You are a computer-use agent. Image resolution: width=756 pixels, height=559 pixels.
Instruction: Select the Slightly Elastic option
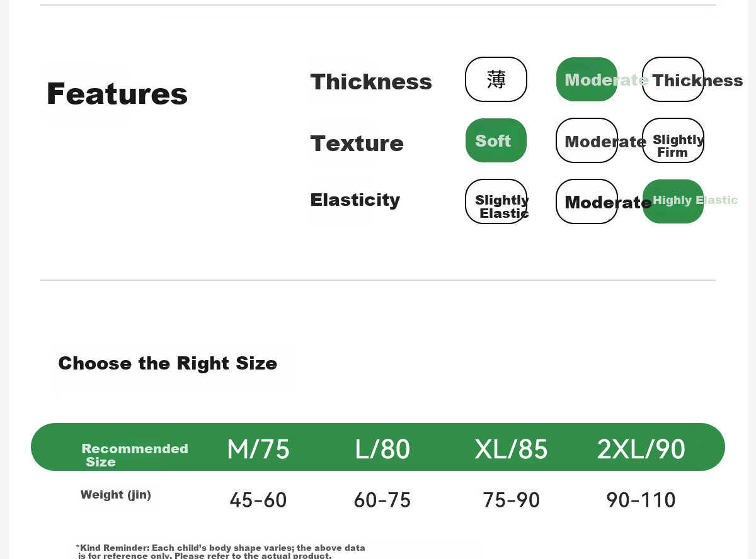pyautogui.click(x=496, y=201)
